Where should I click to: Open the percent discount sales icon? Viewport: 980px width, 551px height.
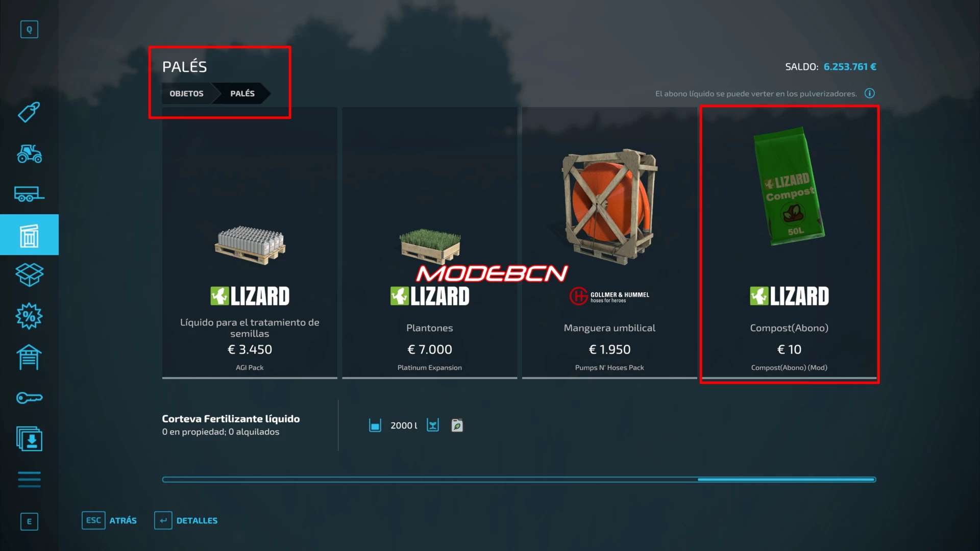pyautogui.click(x=29, y=316)
